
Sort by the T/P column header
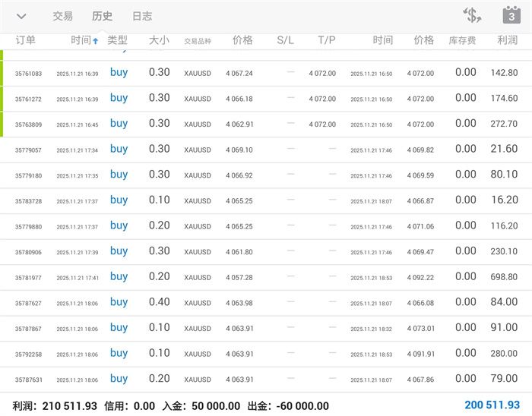click(327, 40)
